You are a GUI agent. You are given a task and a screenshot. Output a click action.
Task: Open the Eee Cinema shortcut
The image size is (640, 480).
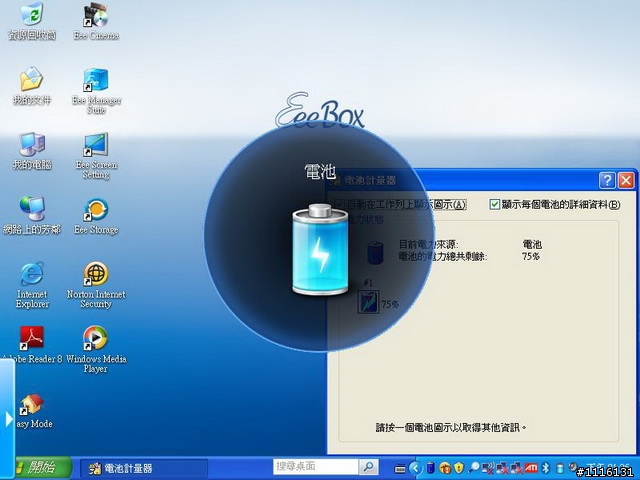[96, 20]
